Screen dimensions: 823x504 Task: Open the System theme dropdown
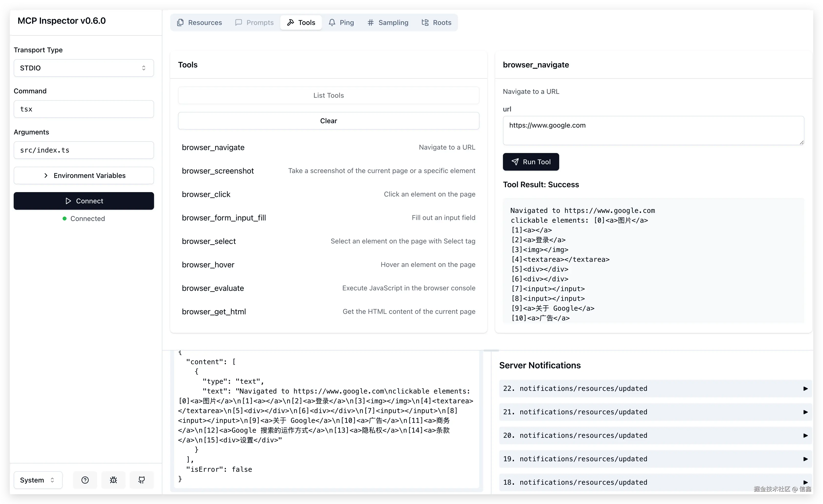click(38, 480)
